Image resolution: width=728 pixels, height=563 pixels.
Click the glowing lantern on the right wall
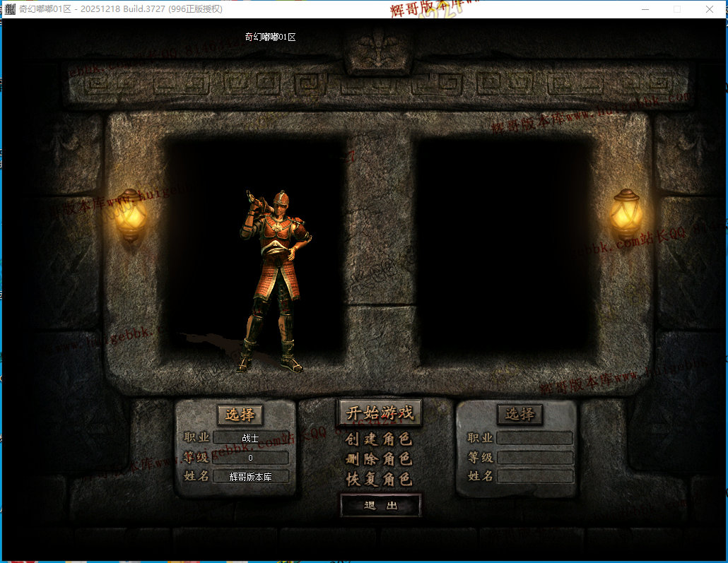point(626,214)
